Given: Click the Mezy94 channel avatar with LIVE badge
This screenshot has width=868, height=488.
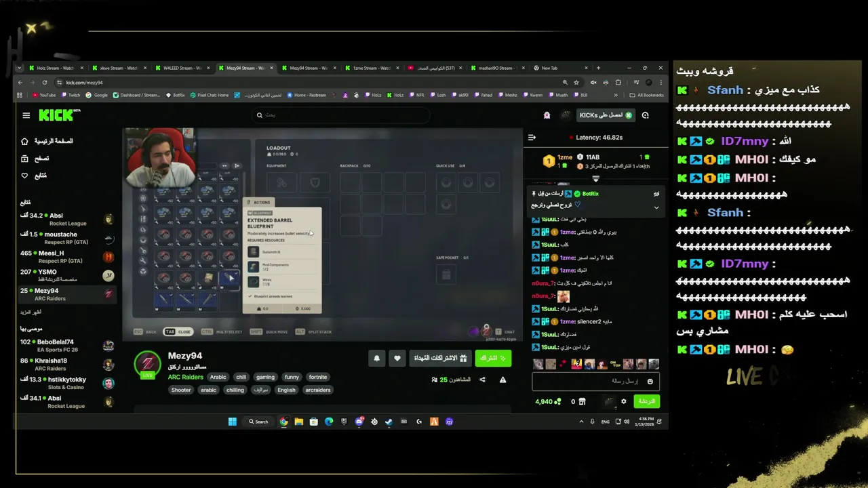Looking at the screenshot, I should pyautogui.click(x=147, y=365).
